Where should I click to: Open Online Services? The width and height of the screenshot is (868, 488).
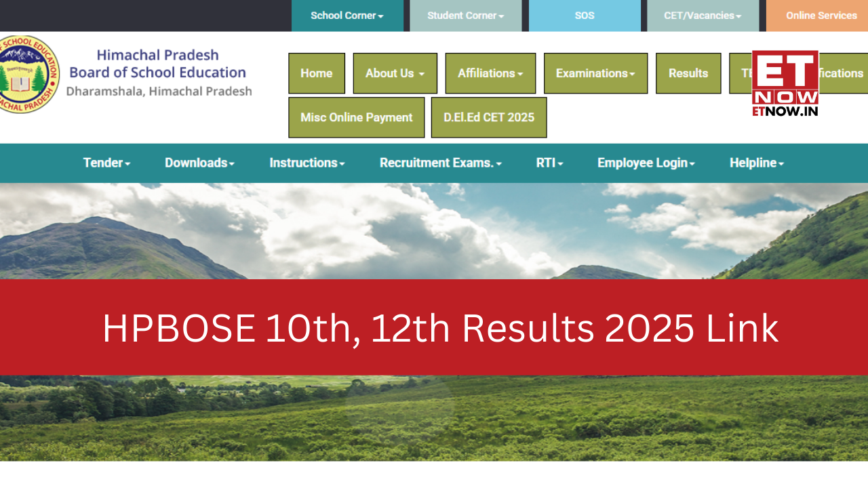[x=821, y=16]
